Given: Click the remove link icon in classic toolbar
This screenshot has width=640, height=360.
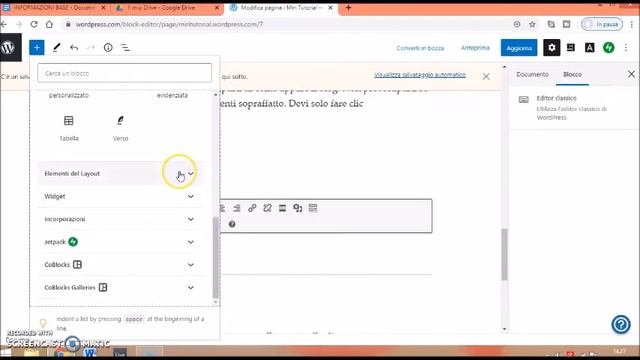Looking at the screenshot, I should tap(267, 208).
